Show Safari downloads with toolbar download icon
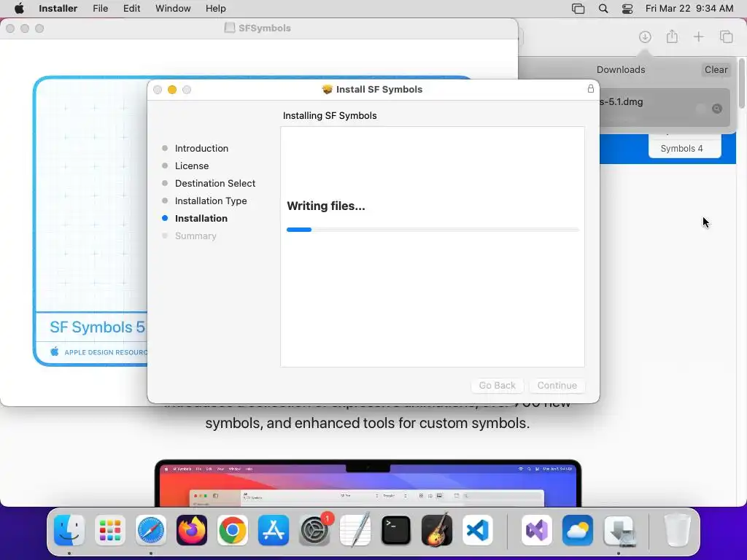Screen dimensions: 747x560 [645, 36]
